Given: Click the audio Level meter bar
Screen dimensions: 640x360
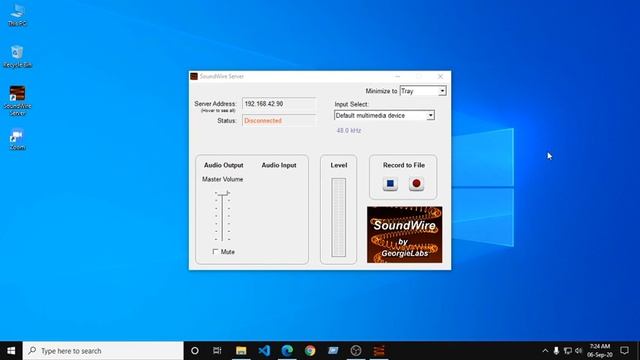Looking at the screenshot, I should pyautogui.click(x=338, y=217).
